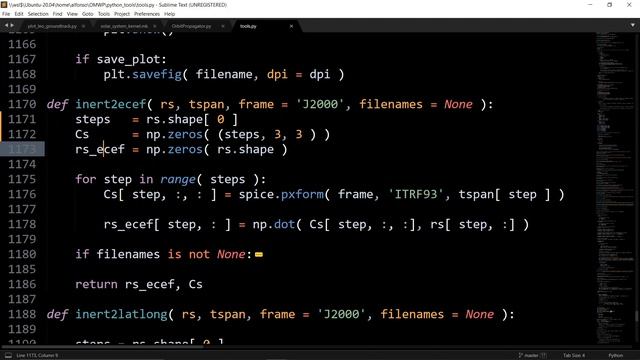This screenshot has height=360, width=640.
Task: Click the 'ITRF93' string literal
Action: pos(416,194)
